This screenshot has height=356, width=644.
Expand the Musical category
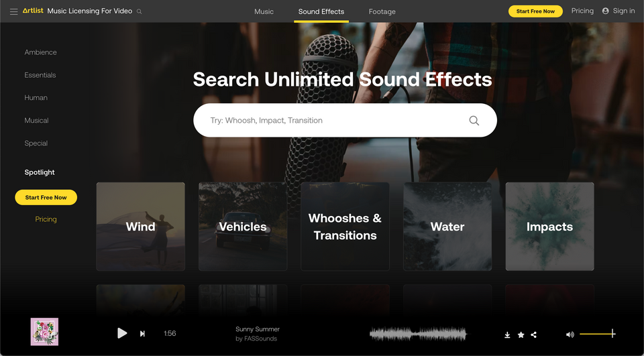(36, 120)
